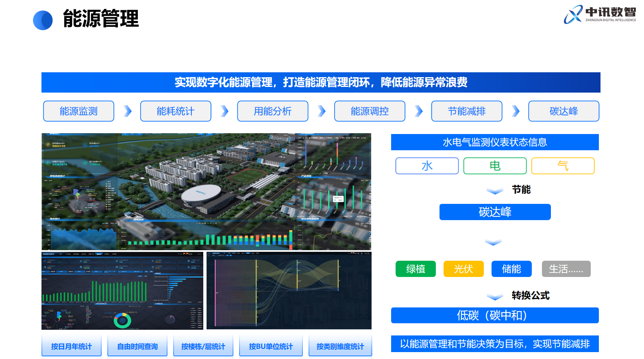Screen dimensions: 644x359
Task: Click the blue circle beside the 能源管理 title
Action: tap(43, 20)
